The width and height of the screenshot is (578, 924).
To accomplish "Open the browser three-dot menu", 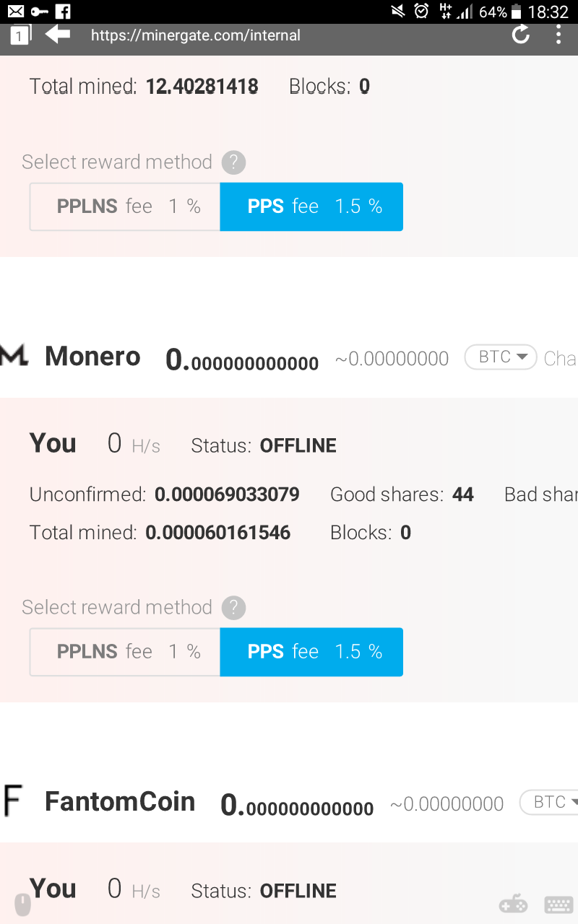I will click(558, 34).
